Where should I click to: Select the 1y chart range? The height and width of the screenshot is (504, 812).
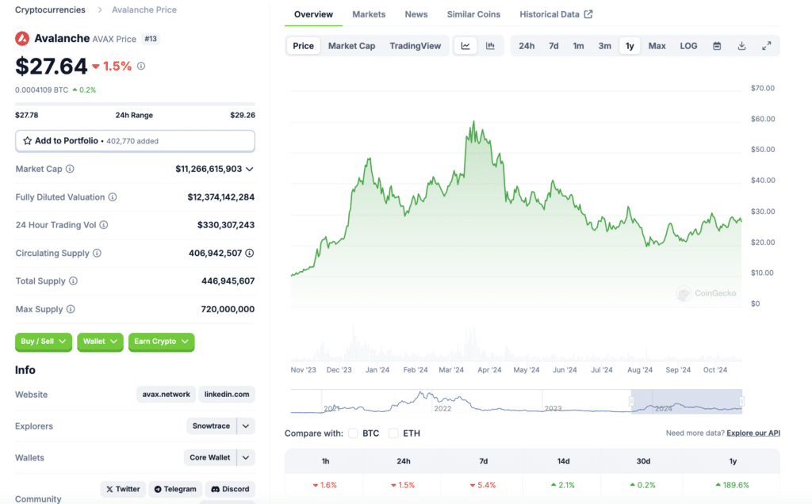coord(630,46)
